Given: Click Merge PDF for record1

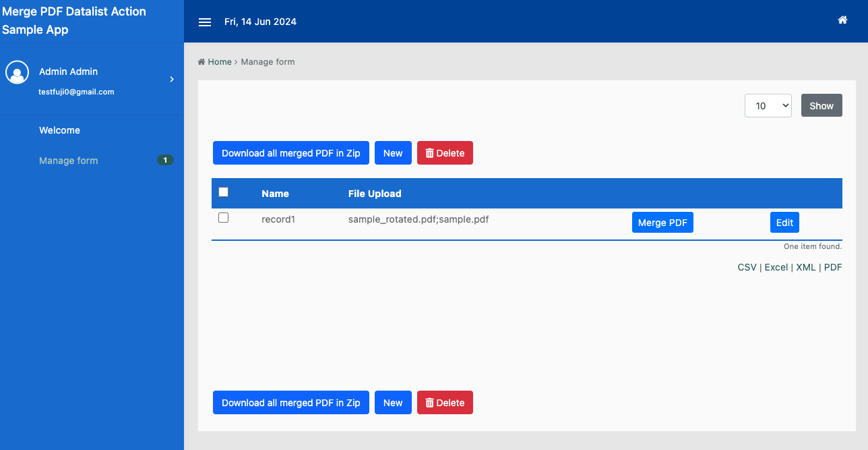Looking at the screenshot, I should click(x=662, y=223).
